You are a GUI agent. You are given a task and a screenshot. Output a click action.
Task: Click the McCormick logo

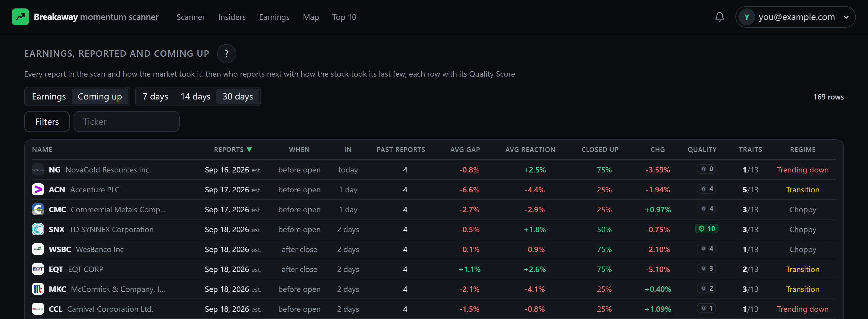click(x=38, y=289)
